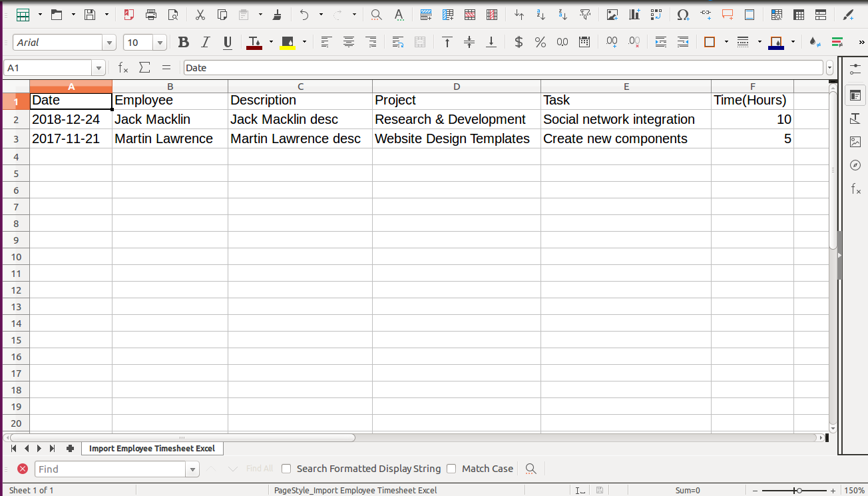This screenshot has width=868, height=496.
Task: Select the Import Employee Timesheet Excel sheet tab
Action: 152,449
